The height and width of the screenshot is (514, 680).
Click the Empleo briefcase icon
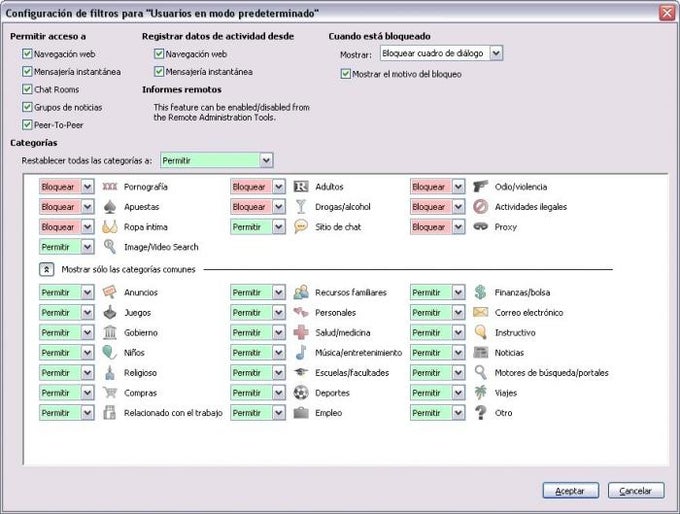(301, 413)
